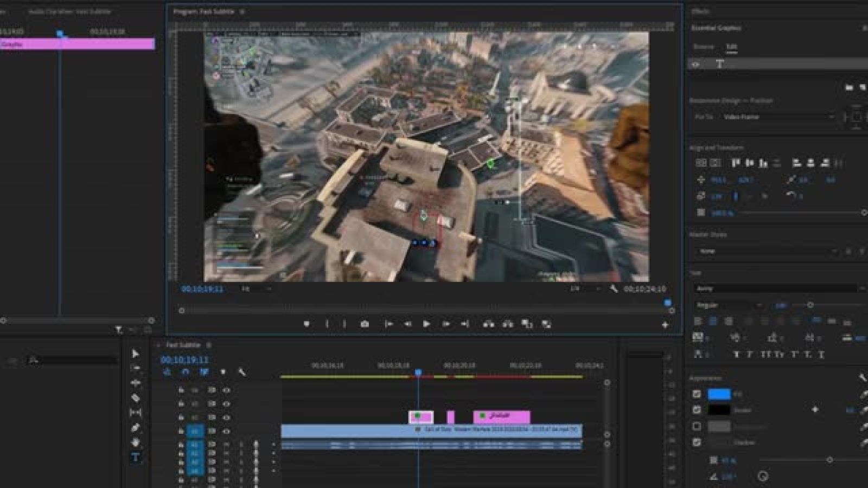The width and height of the screenshot is (868, 488).
Task: Toggle Stroke checkbox in Appearance
Action: [x=697, y=410]
